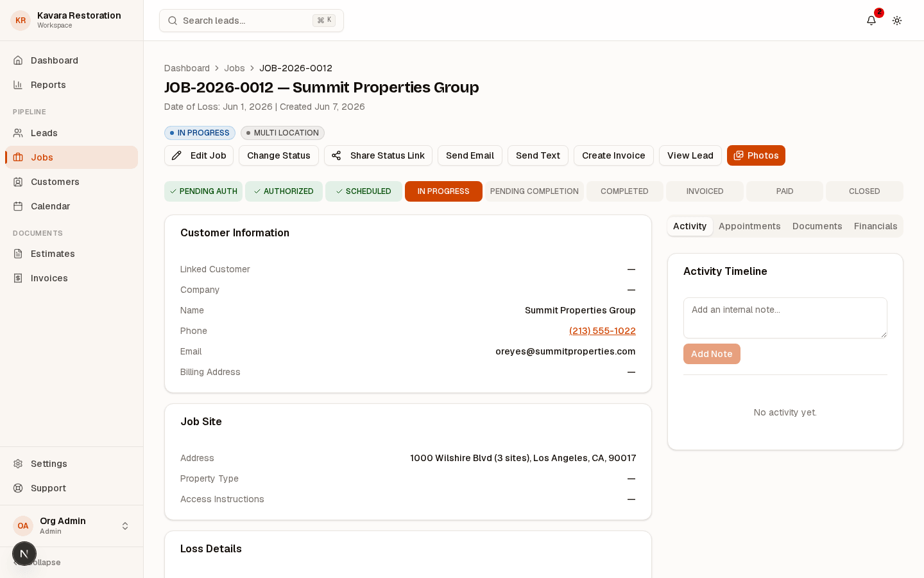Switch to the Financials tab

pos(875,226)
